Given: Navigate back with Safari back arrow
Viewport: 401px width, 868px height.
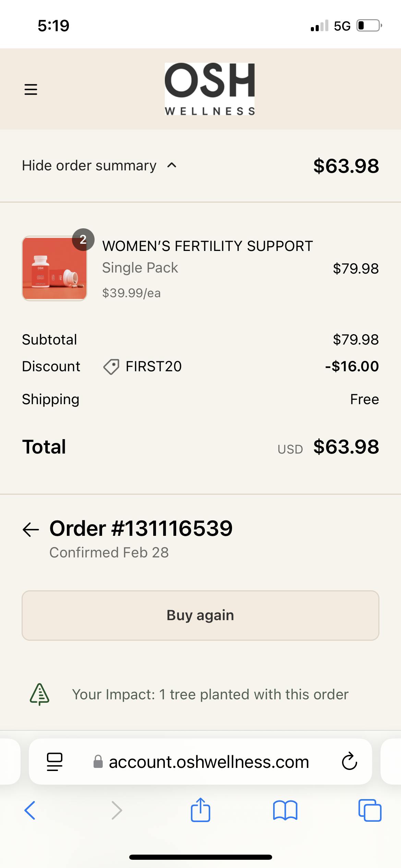Looking at the screenshot, I should [x=30, y=810].
